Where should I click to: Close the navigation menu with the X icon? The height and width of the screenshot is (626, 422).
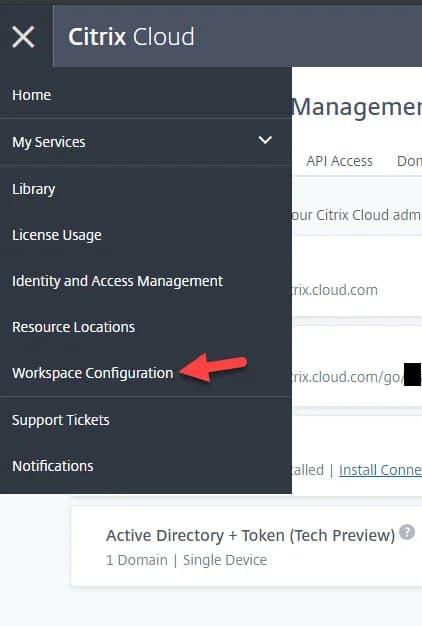[x=23, y=37]
